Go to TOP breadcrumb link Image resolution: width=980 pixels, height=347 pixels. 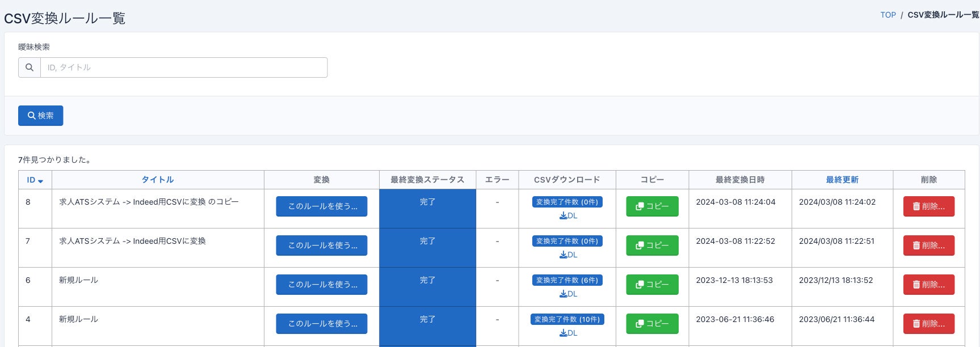[888, 15]
